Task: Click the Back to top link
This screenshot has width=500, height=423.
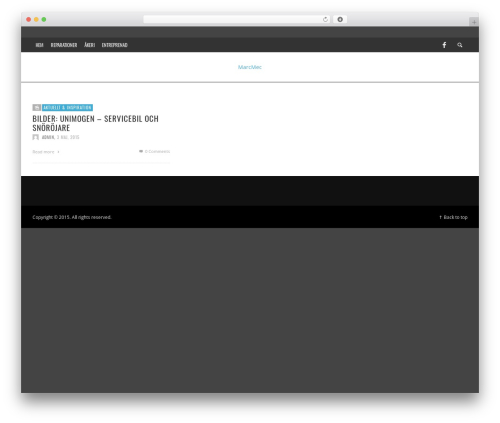Action: point(455,217)
